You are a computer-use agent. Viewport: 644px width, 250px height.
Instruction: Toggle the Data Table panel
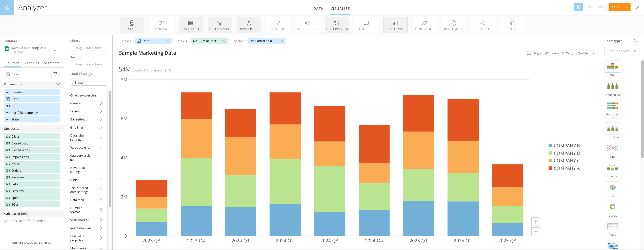pos(191,25)
